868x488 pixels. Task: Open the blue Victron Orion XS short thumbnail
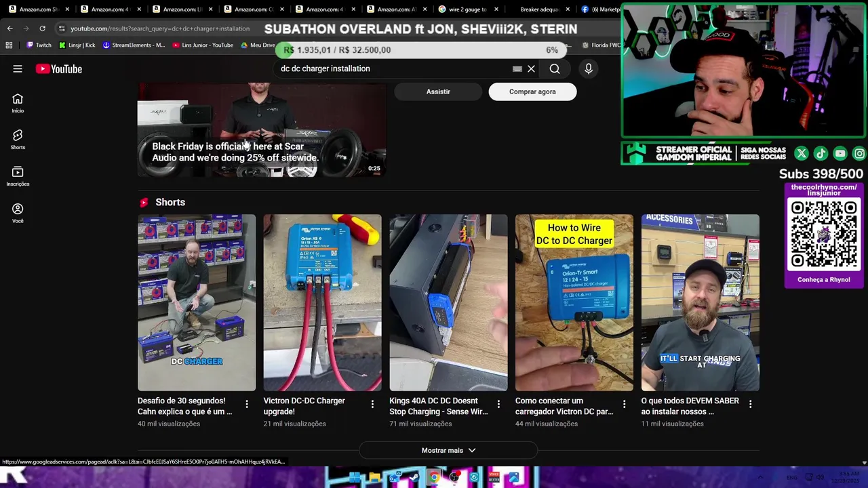322,302
